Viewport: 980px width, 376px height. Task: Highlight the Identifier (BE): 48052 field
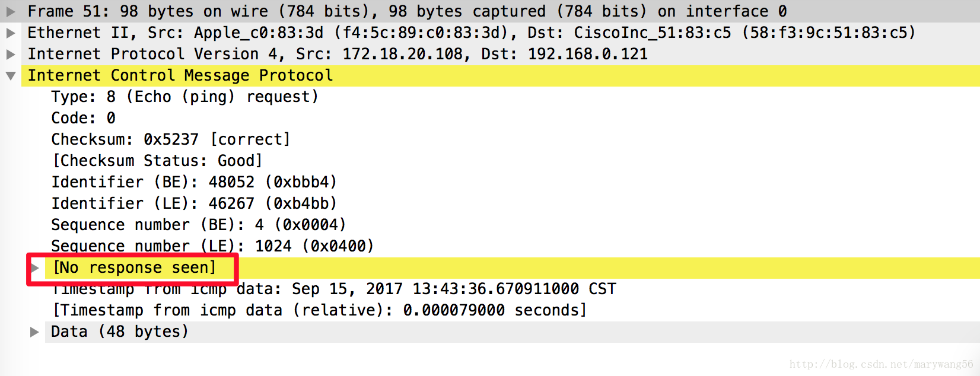(x=193, y=182)
